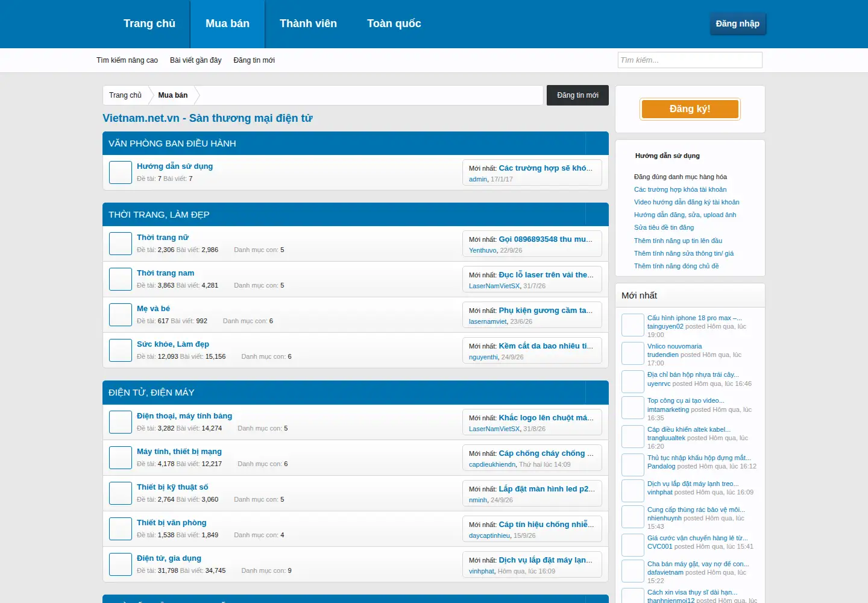The width and height of the screenshot is (868, 603).
Task: Click the Mẹ và bé forum icon
Action: coord(121,315)
